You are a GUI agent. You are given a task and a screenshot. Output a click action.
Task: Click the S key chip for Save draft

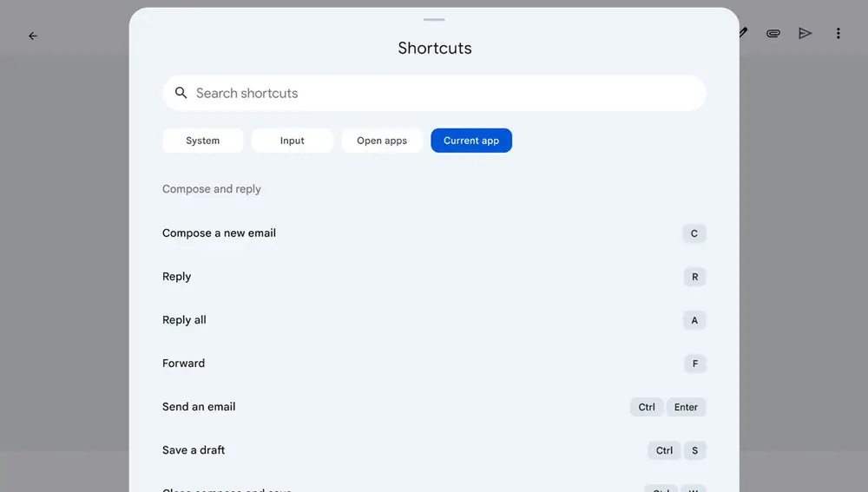coord(694,450)
